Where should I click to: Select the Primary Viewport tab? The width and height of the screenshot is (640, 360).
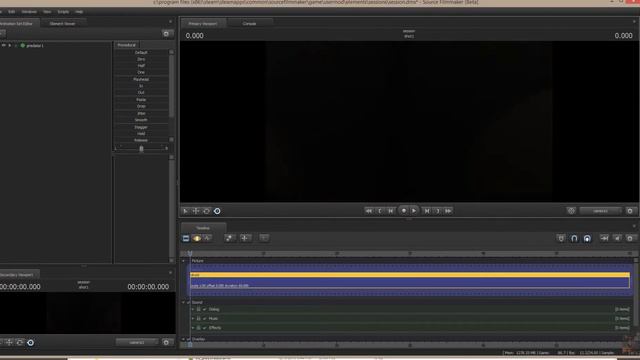(x=203, y=24)
